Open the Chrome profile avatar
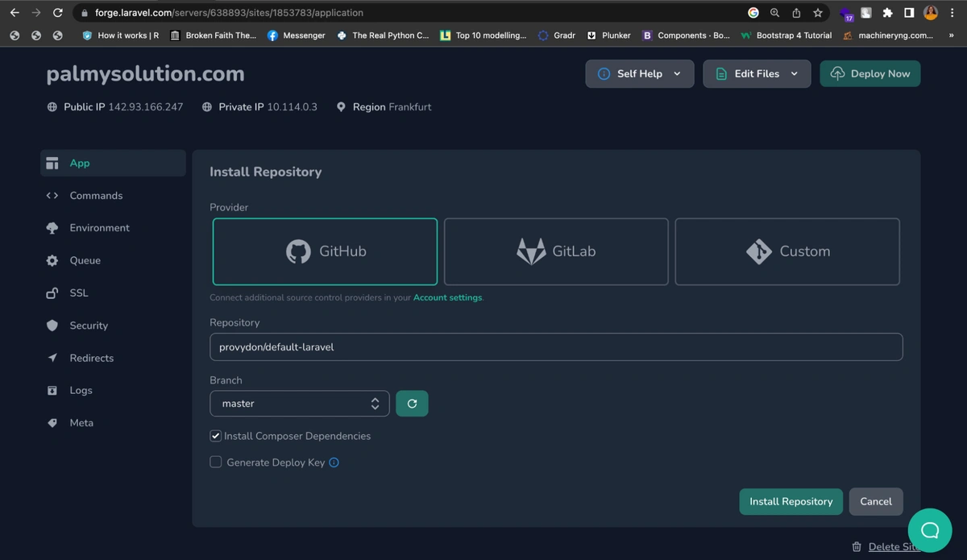This screenshot has height=560, width=967. pos(931,13)
